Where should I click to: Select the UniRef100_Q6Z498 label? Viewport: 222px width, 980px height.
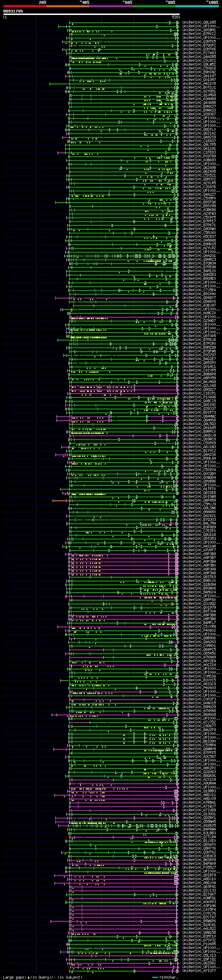click(x=199, y=168)
